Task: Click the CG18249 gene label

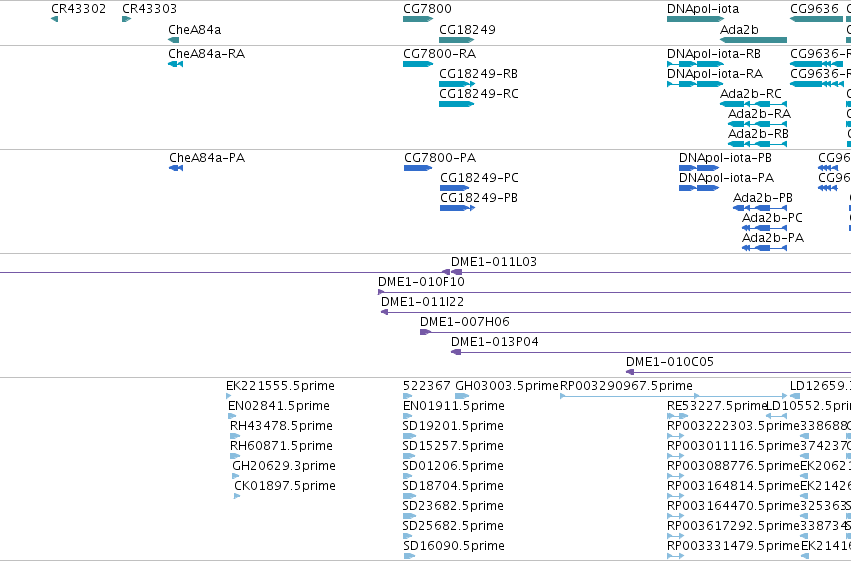Action: tap(467, 30)
